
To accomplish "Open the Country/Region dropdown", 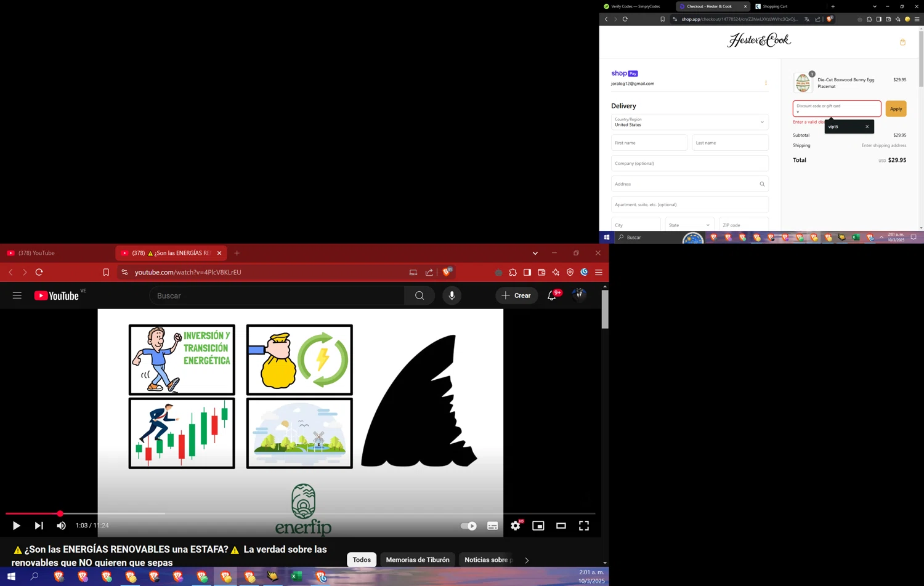I will [690, 122].
